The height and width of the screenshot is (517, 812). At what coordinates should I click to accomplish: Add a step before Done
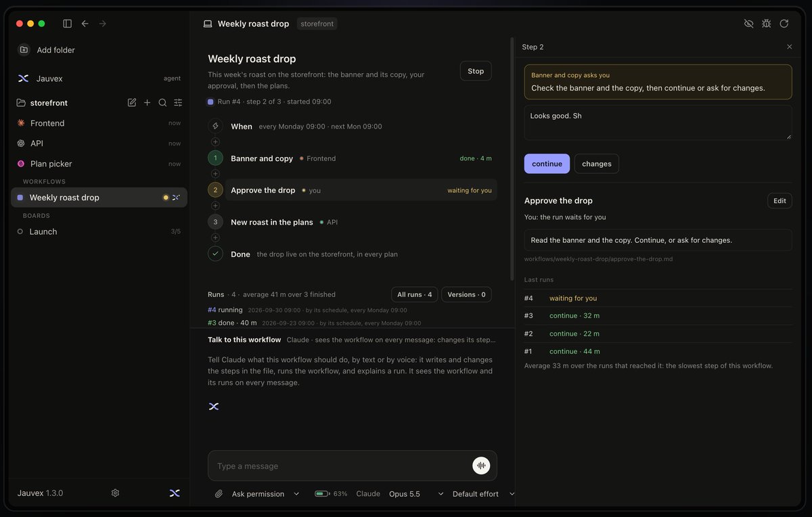coord(215,238)
